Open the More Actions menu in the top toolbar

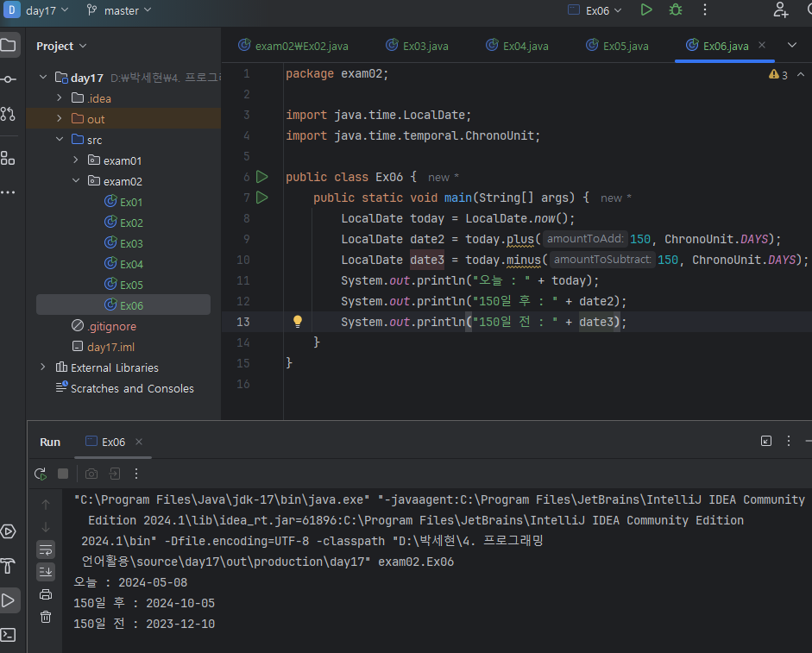tap(705, 9)
